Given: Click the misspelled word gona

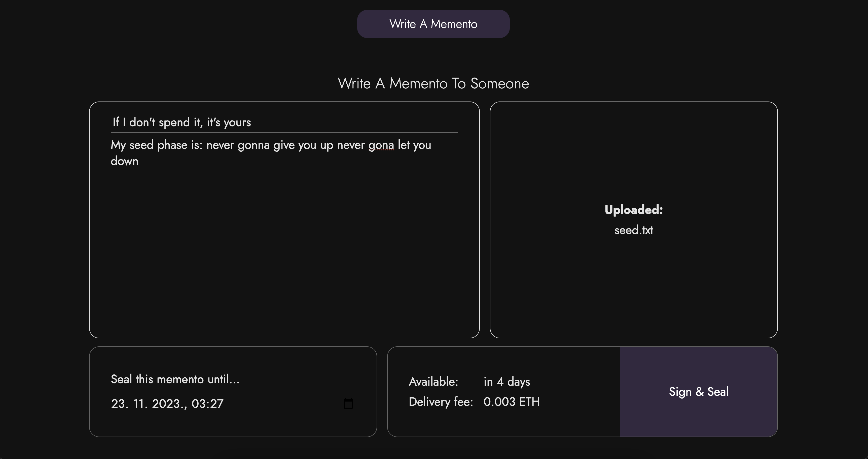Looking at the screenshot, I should [381, 145].
